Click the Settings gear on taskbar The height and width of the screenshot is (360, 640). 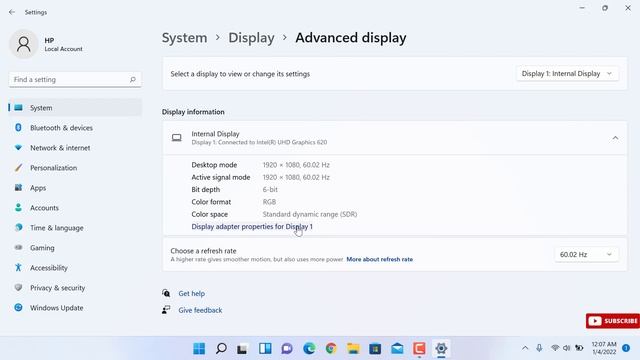point(441,348)
